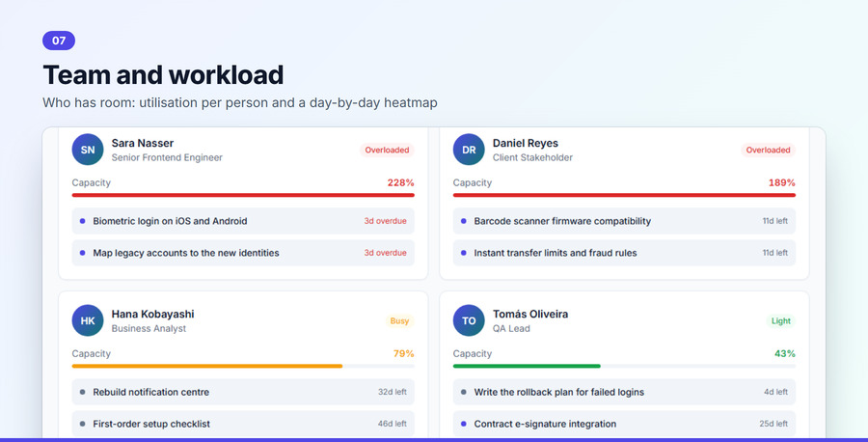868x442 pixels.
Task: Select the name Sara Nasser
Action: (143, 143)
